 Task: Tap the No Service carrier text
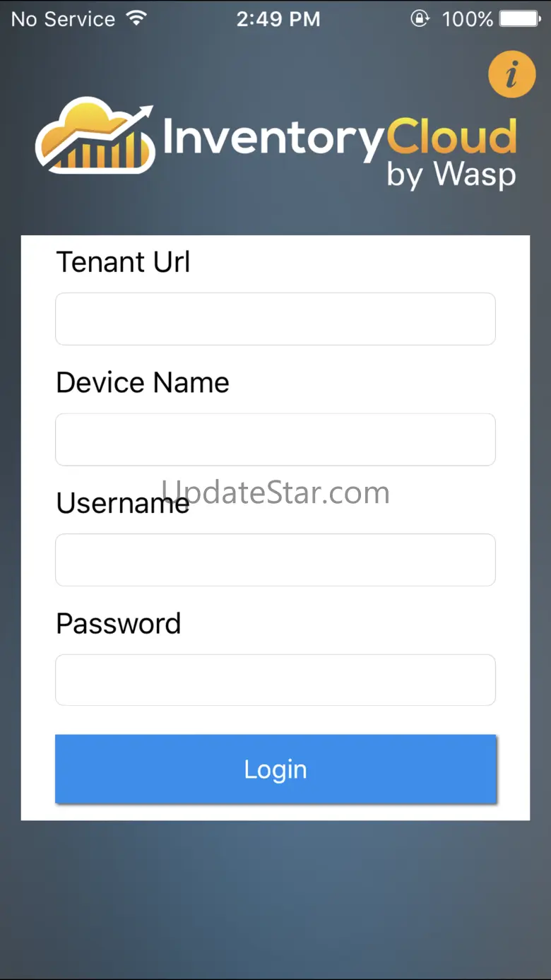[x=63, y=19]
